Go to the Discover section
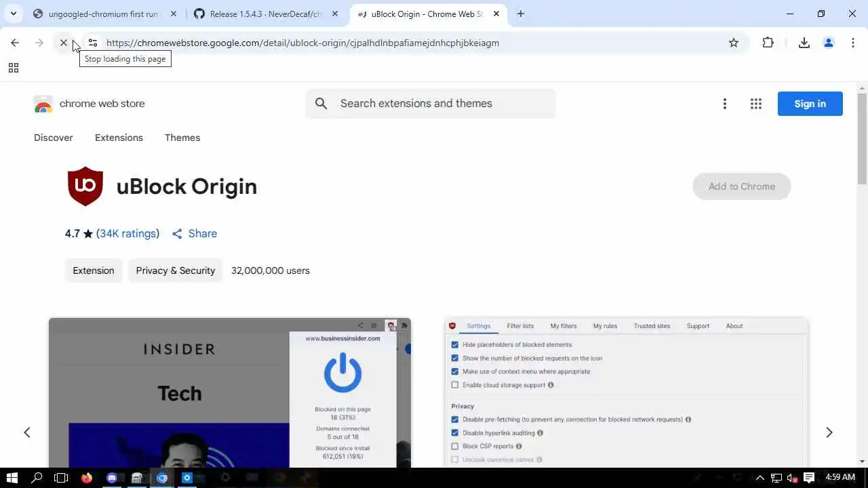This screenshot has width=868, height=488. [x=54, y=138]
